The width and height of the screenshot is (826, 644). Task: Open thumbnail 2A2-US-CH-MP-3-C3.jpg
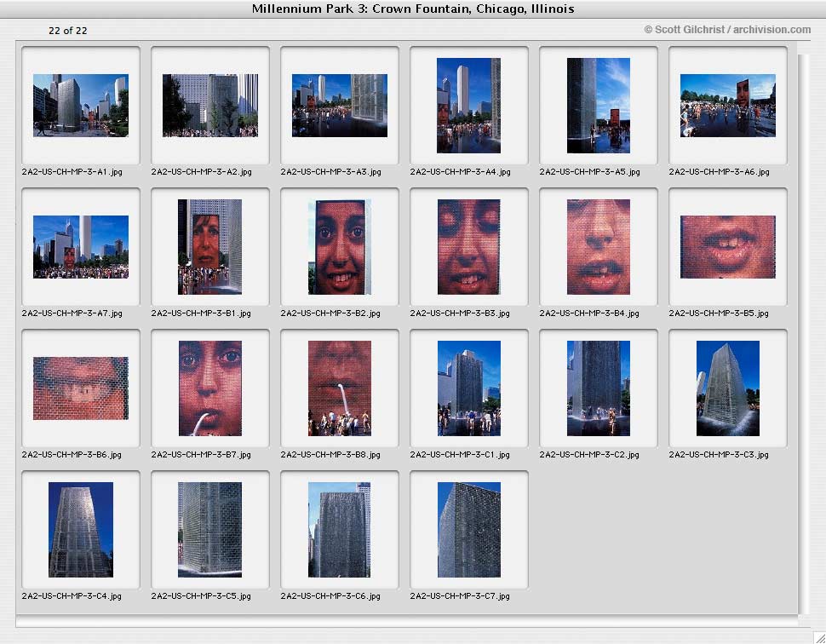[728, 388]
